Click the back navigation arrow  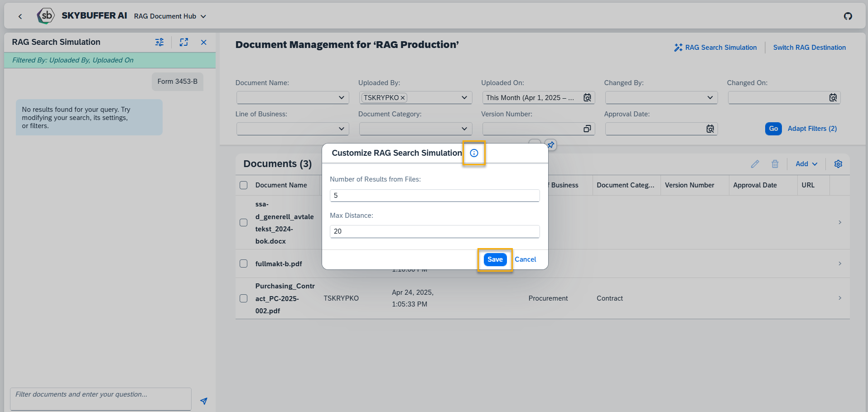tap(20, 16)
